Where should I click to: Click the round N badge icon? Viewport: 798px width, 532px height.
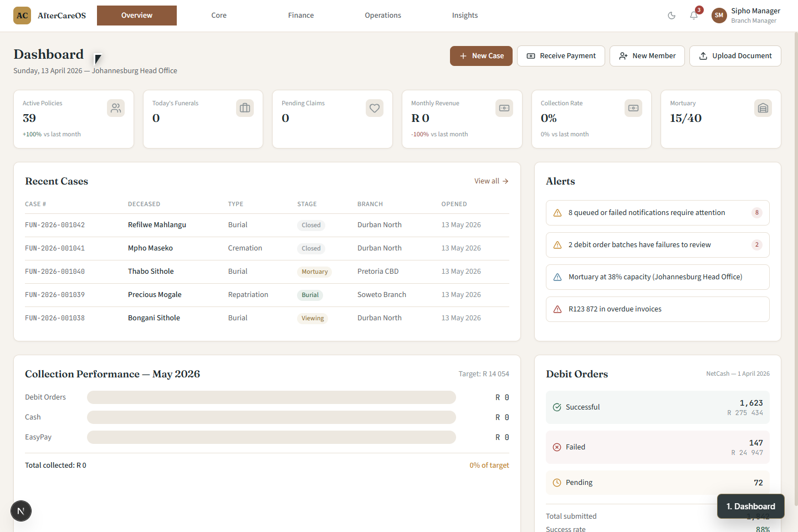point(21,511)
